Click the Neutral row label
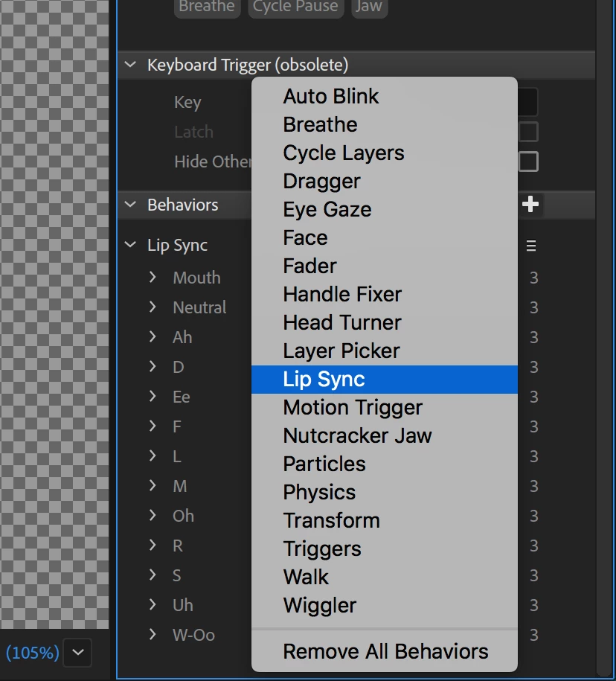Viewport: 616px width, 681px height. 199,307
